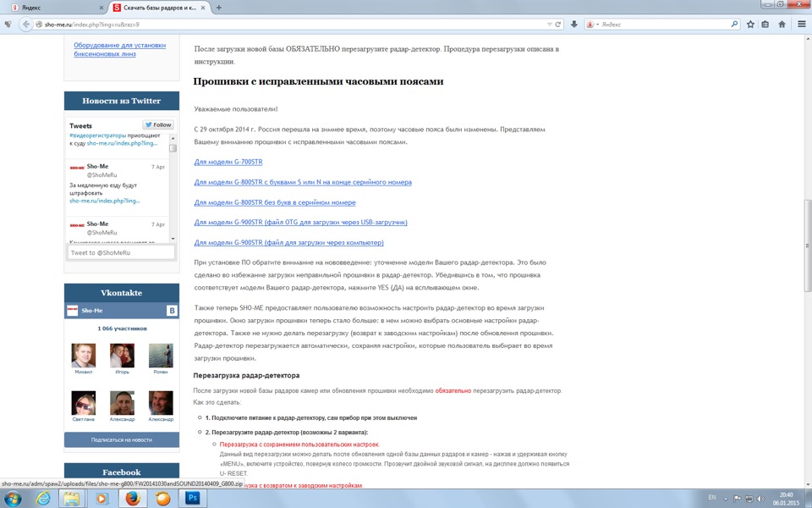Click the volume speaker tray icon
The height and width of the screenshot is (508, 812).
pos(760,499)
